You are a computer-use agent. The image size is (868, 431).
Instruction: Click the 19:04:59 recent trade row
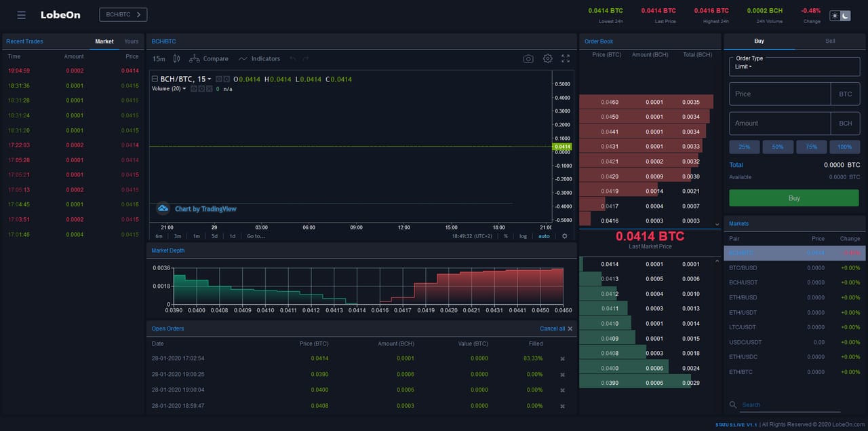(73, 71)
